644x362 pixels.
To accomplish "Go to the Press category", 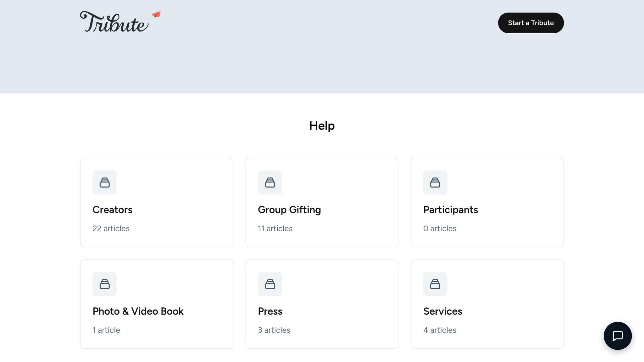I will (270, 311).
